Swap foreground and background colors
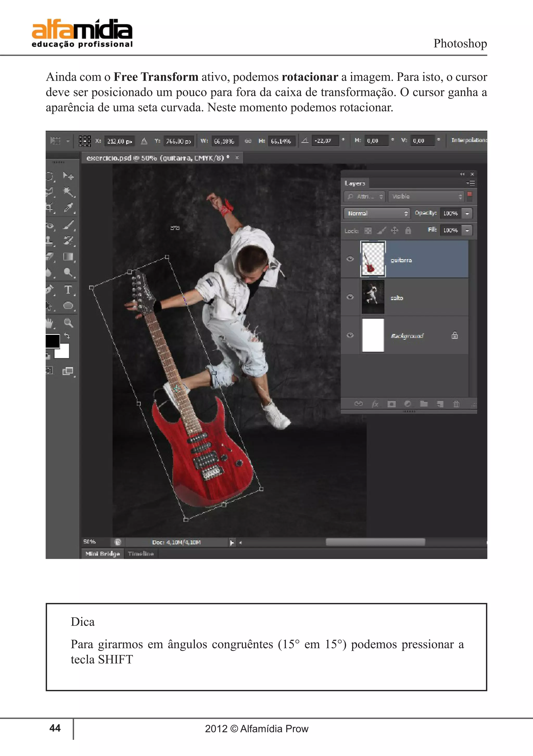Viewport: 533px width, 756px height. click(x=67, y=336)
